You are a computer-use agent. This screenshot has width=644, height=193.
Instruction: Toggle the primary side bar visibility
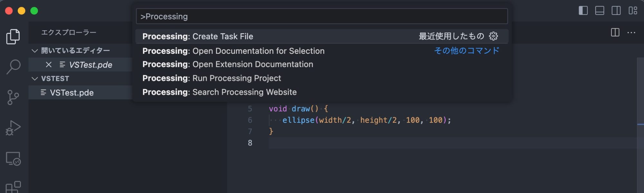click(583, 11)
